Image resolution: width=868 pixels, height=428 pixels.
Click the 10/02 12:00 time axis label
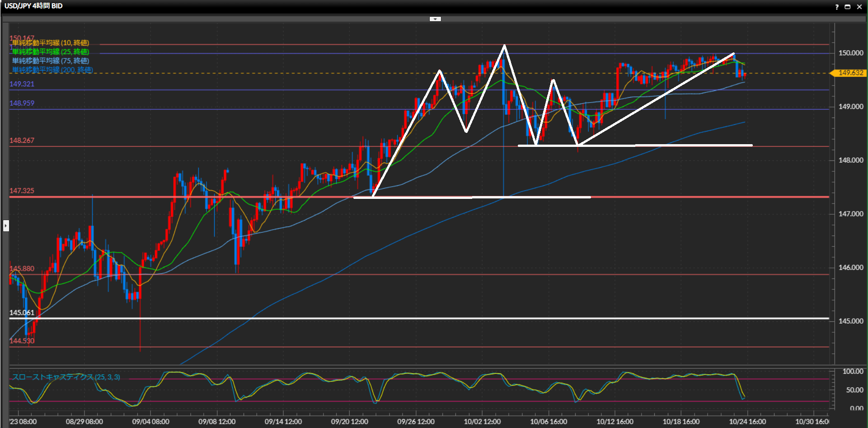point(482,422)
